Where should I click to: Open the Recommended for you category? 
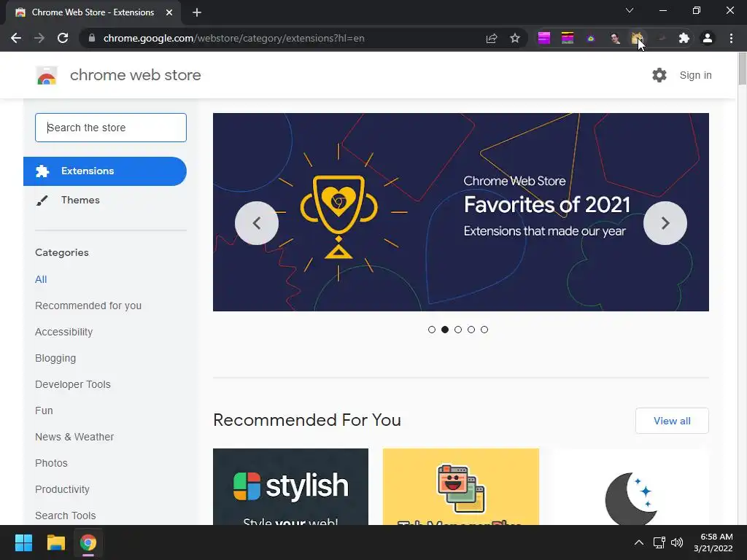[88, 306]
